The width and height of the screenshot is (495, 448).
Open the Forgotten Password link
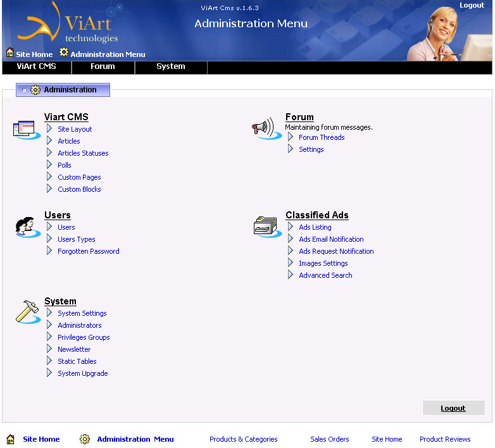[89, 251]
